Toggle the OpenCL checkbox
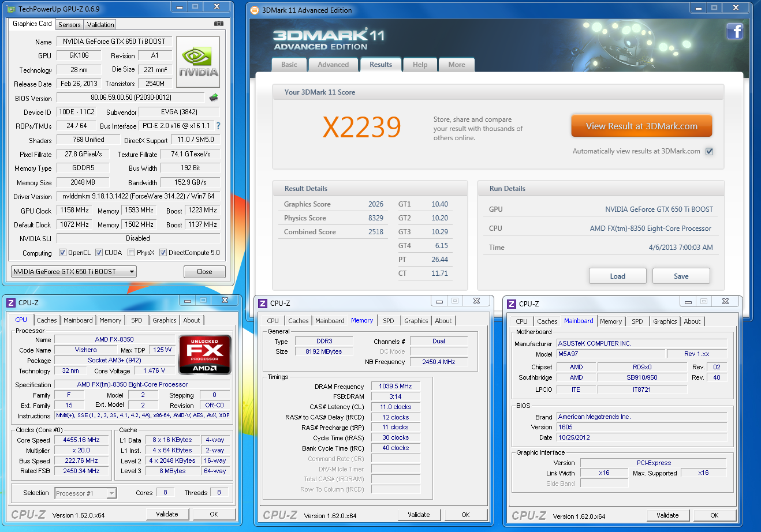The image size is (761, 532). [x=62, y=253]
